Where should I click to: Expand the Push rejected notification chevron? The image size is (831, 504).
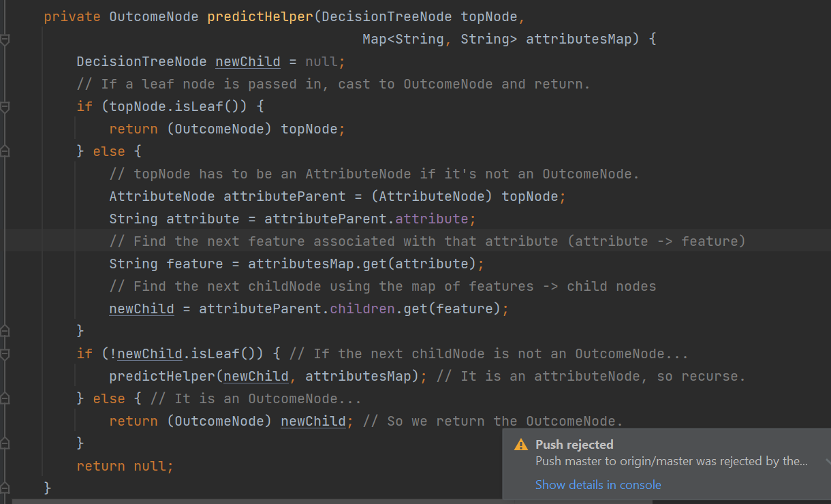click(827, 461)
